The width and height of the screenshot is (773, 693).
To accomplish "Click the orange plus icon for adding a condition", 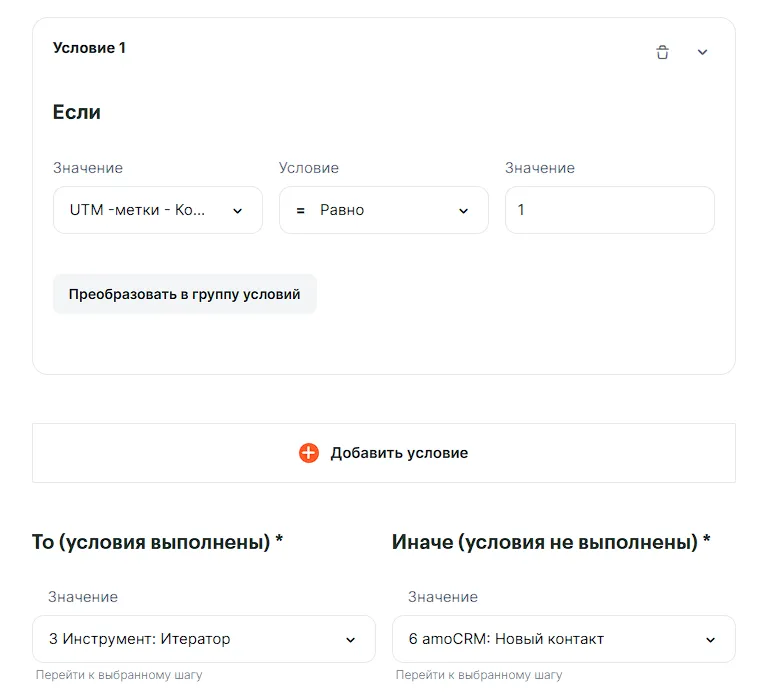I will coord(309,453).
